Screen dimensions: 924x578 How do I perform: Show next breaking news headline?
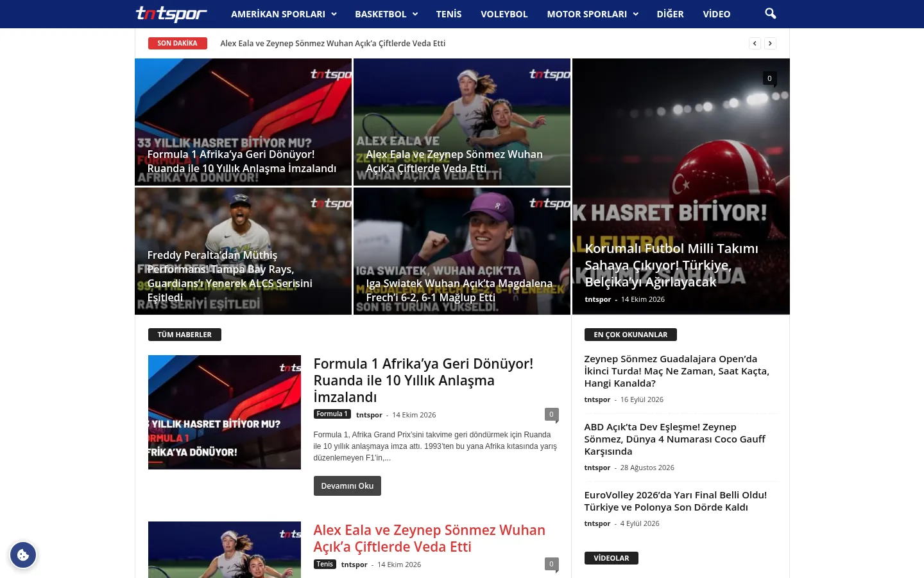coord(770,44)
